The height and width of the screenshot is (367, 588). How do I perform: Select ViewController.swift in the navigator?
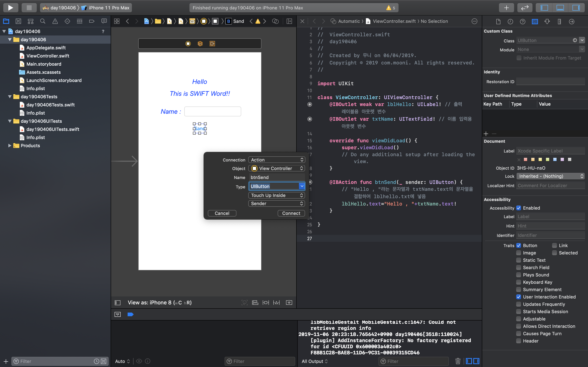48,56
